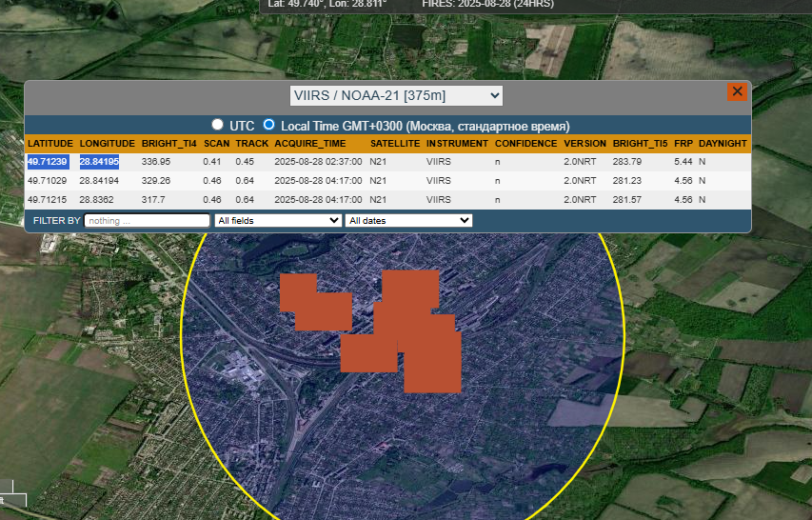Sort by the BRIGHT_TI4 column header

click(168, 144)
